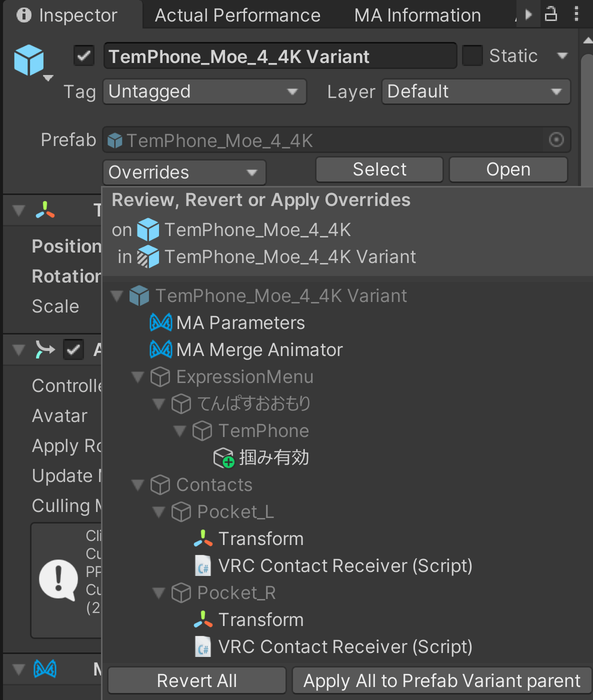Click the script icon under Pocket_L

coord(203,566)
